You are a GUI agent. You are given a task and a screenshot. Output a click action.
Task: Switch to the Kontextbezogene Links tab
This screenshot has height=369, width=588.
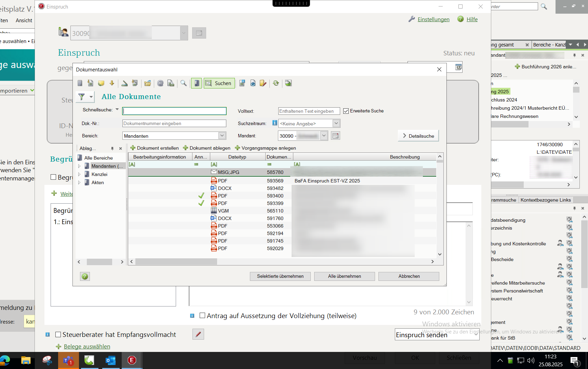(x=545, y=200)
